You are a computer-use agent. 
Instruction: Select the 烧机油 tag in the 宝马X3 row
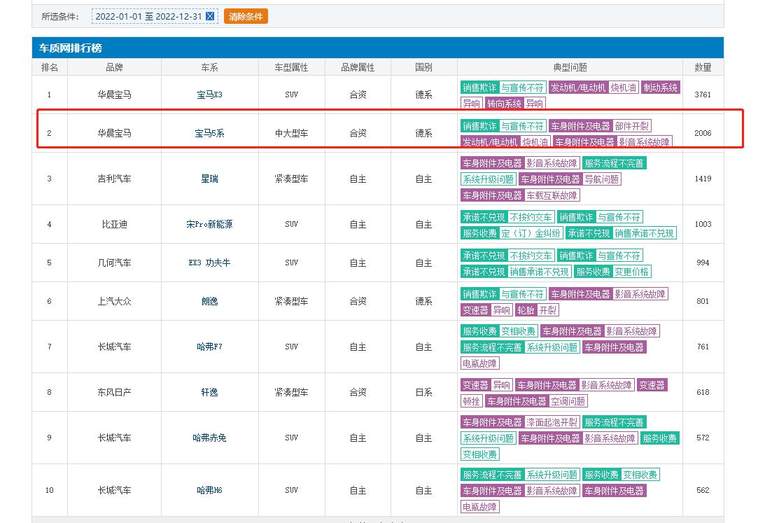tap(623, 87)
